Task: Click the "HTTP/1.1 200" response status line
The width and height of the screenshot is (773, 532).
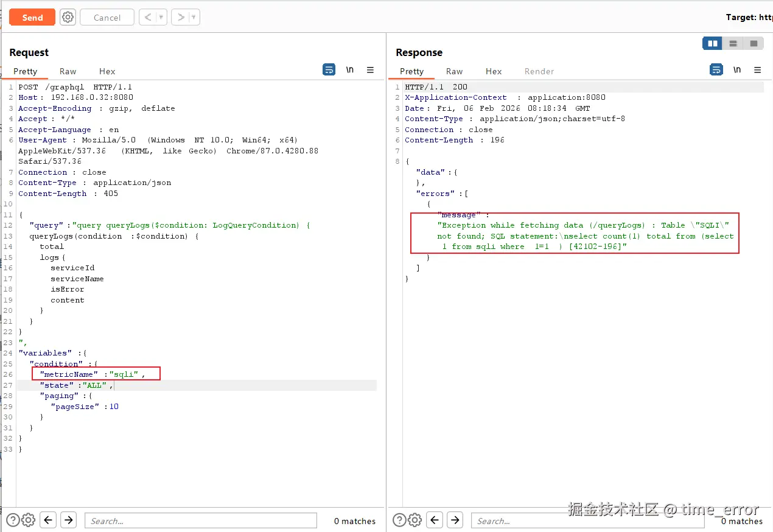Action: tap(436, 87)
